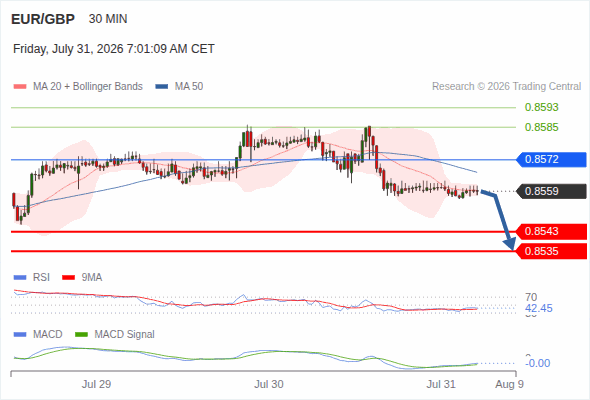Click the blue MACD legend swatch
Viewport: 590px width, 400px height.
(20, 335)
